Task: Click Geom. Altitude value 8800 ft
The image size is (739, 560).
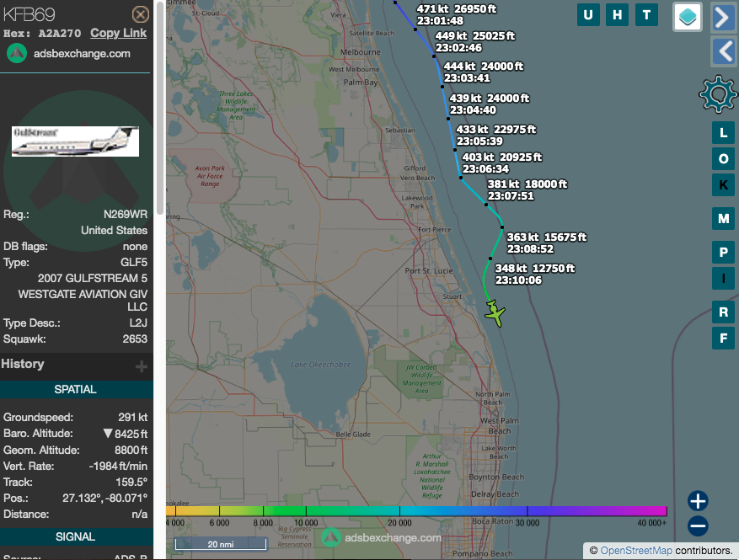Action: 131,451
